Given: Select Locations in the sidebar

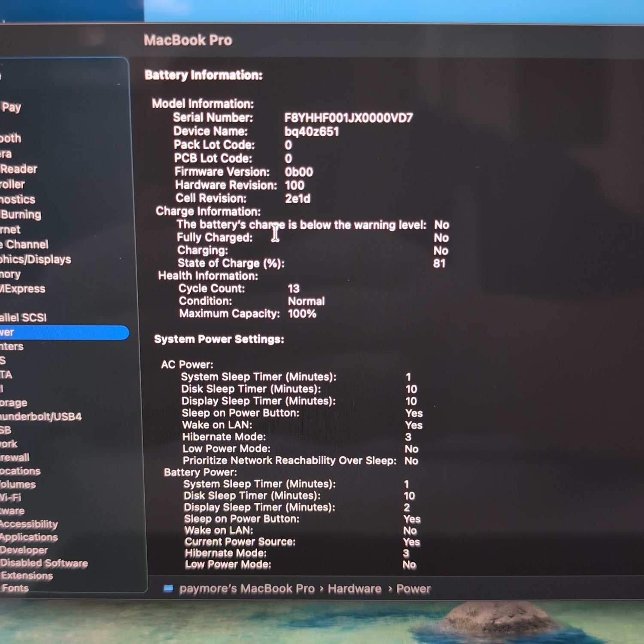Looking at the screenshot, I should (20, 471).
